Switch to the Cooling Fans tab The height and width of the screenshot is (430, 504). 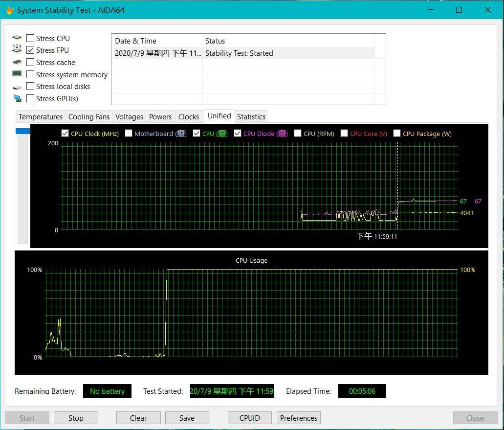click(x=88, y=117)
